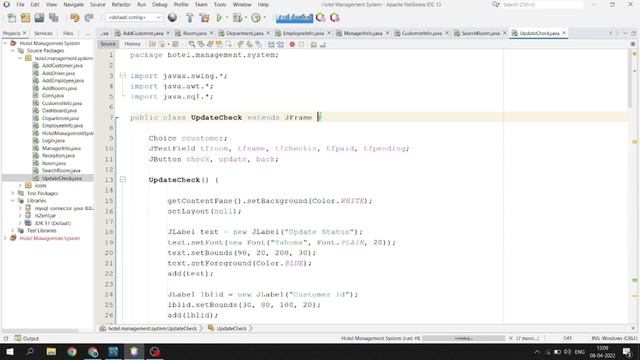Click the Windows Start button
Viewport: 640px width, 360px height.
[x=10, y=351]
